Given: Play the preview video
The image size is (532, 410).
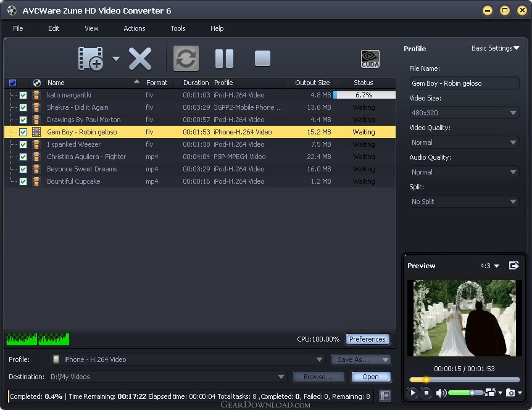Looking at the screenshot, I should pyautogui.click(x=412, y=393).
